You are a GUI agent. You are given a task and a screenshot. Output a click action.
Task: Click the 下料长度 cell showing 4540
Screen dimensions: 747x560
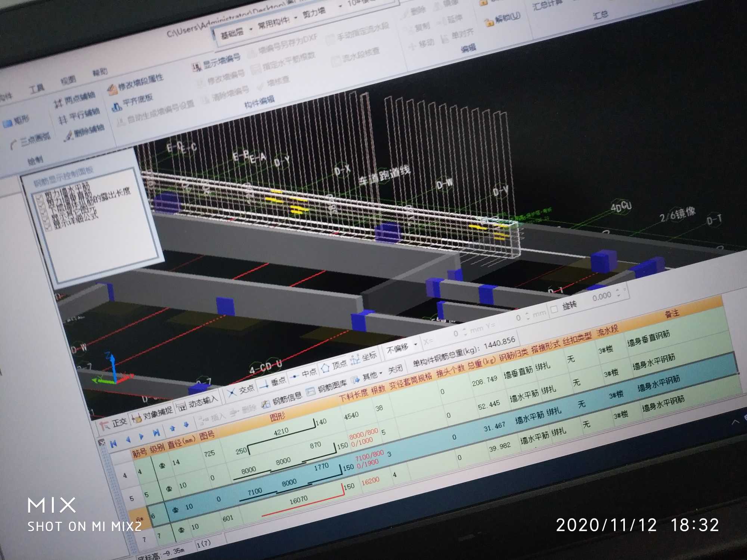point(351,415)
